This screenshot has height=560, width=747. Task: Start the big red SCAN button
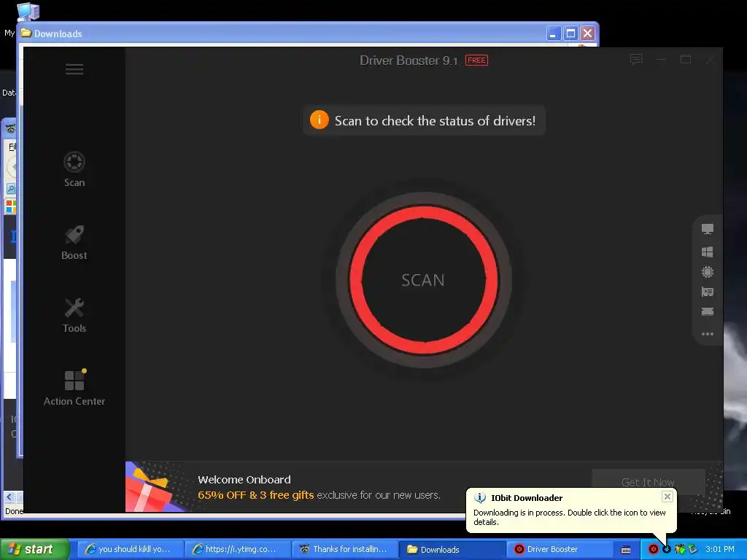[x=424, y=280]
